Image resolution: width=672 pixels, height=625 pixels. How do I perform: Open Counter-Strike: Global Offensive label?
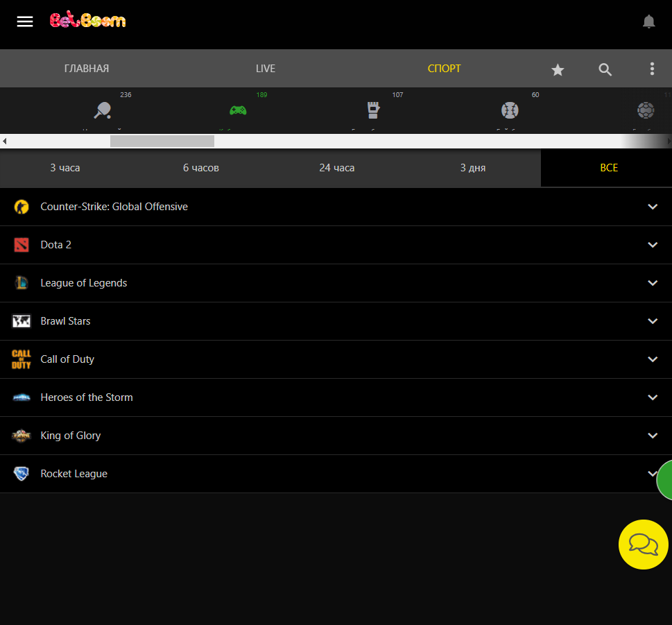[114, 207]
